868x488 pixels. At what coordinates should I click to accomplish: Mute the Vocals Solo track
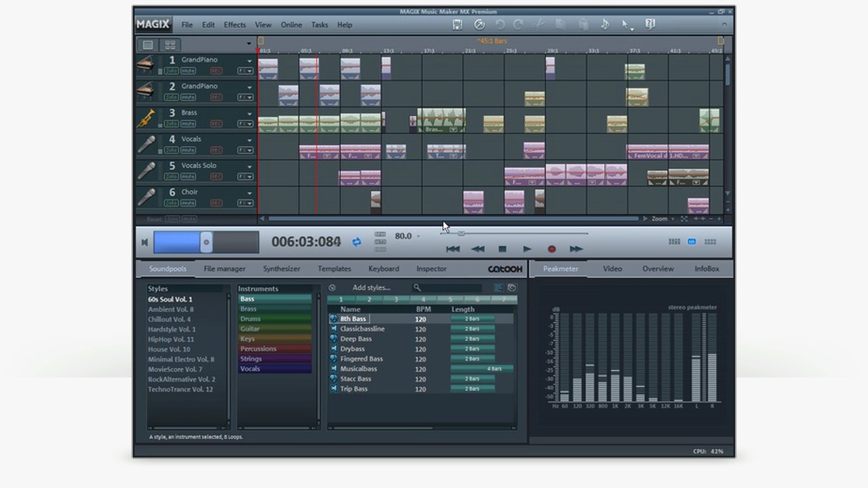pyautogui.click(x=188, y=176)
